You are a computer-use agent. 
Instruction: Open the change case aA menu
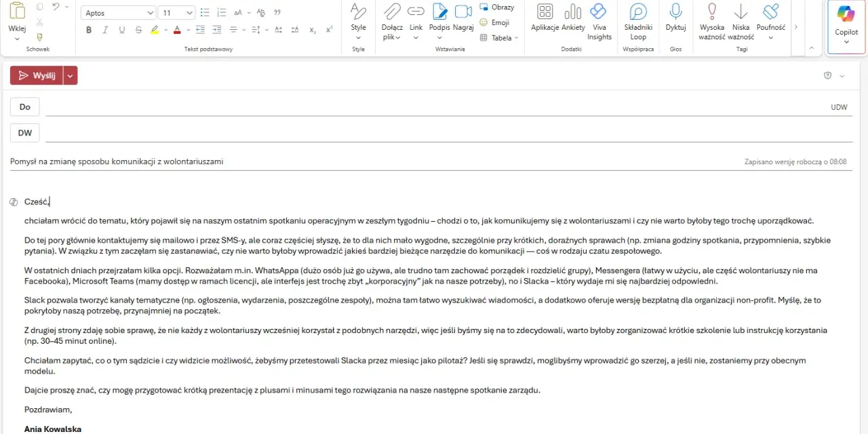point(241,13)
